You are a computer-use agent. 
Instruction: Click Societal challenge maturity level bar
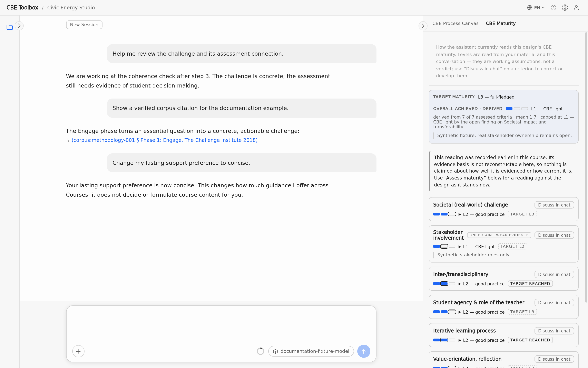coord(444,214)
